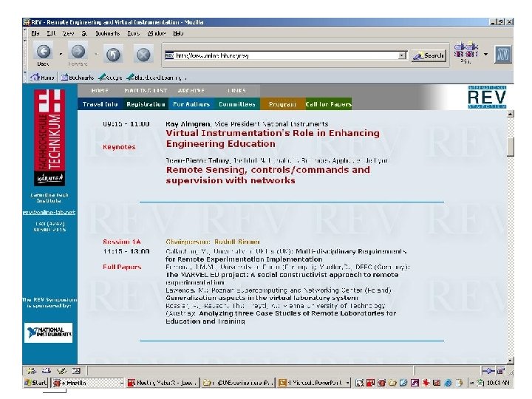The height and width of the screenshot is (399, 532).
Task: Open the Tools menu
Action: coord(133,33)
